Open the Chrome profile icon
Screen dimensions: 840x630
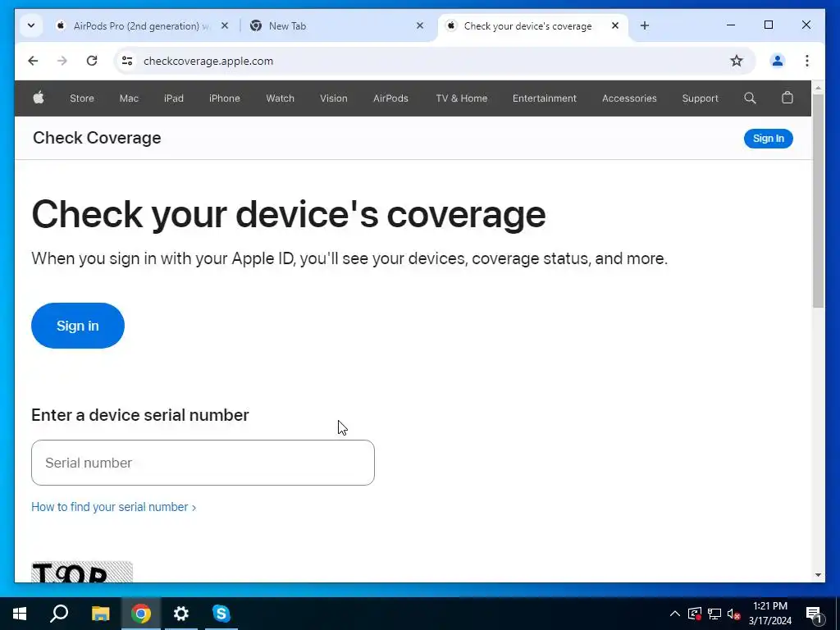(x=778, y=61)
